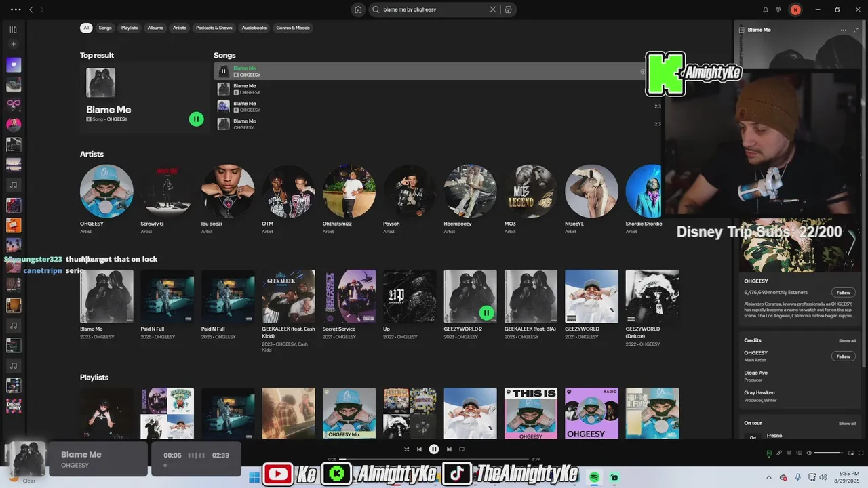Mute with the player speaker icon
The width and height of the screenshot is (868, 488).
tap(809, 453)
